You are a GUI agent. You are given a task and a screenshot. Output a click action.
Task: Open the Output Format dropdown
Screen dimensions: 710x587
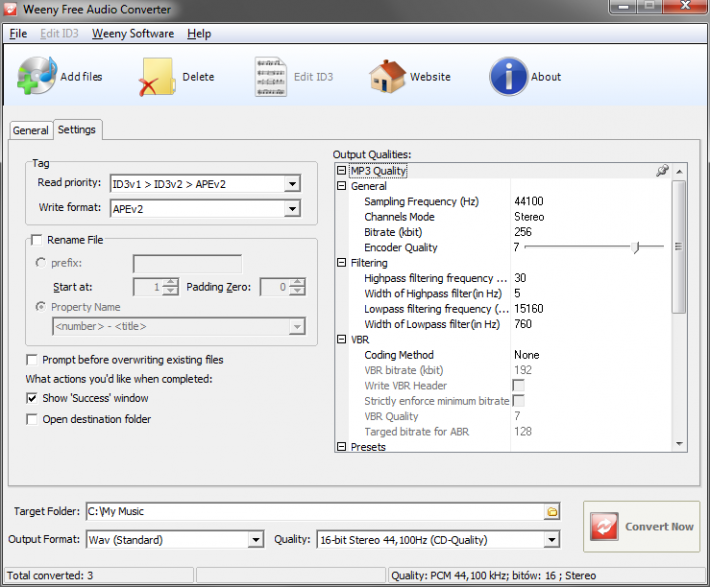(256, 540)
